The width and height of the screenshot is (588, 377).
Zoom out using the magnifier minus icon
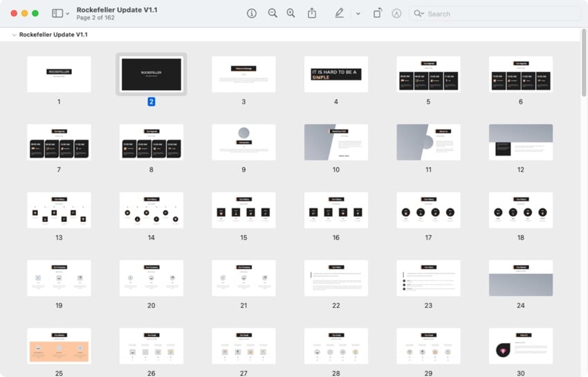[x=273, y=13]
